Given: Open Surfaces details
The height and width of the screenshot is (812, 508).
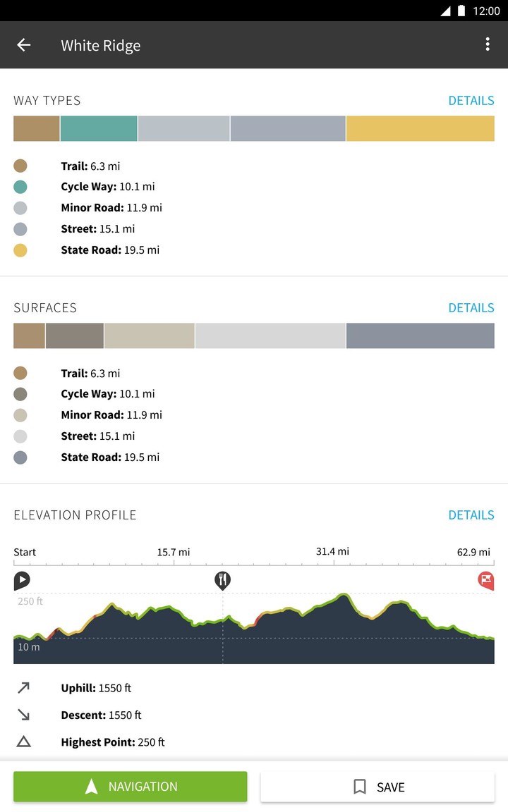Looking at the screenshot, I should (x=471, y=308).
